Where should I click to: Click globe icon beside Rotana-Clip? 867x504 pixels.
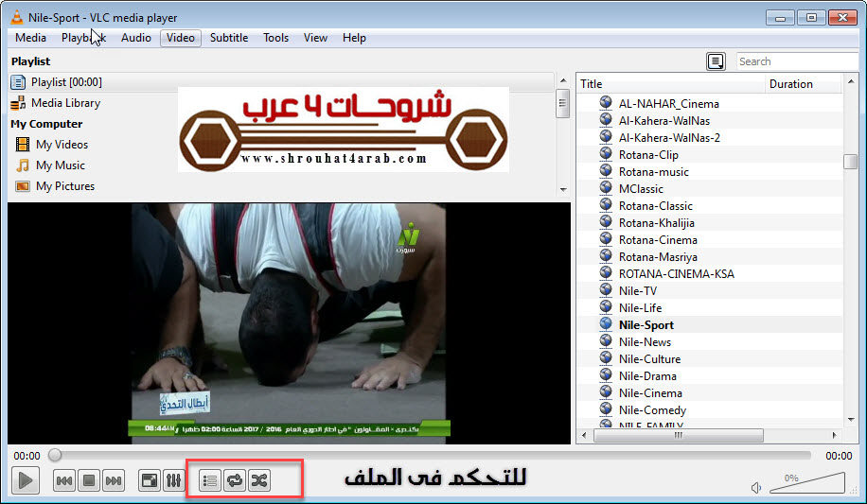[606, 153]
